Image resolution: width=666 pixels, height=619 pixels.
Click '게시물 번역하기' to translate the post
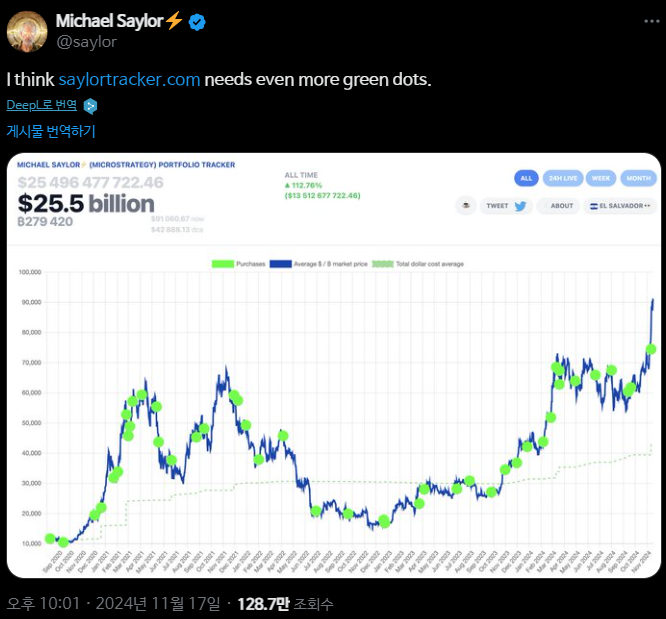51,131
